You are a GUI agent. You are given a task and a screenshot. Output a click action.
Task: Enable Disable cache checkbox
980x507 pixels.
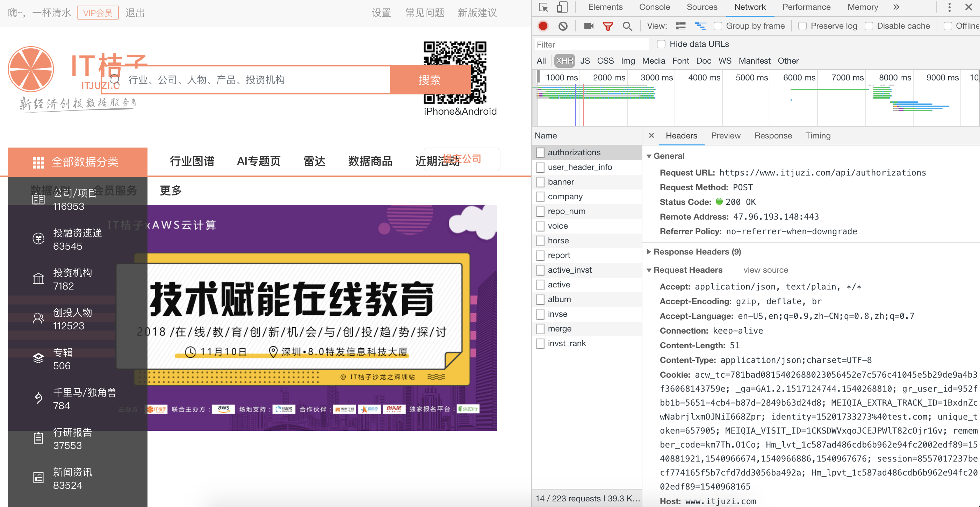869,26
